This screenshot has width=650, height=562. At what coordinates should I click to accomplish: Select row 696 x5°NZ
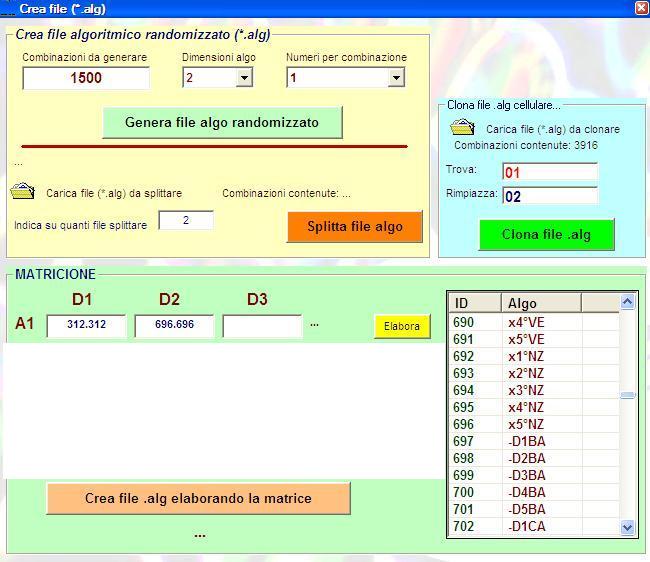pos(534,424)
